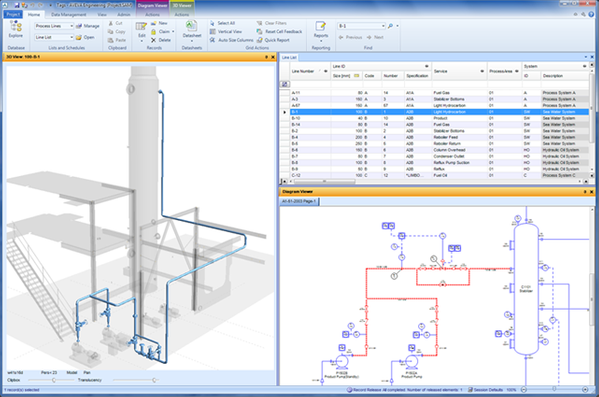The height and width of the screenshot is (397, 599).
Task: Select the AI-61-2003 Page-1 diagram tab
Action: (299, 201)
